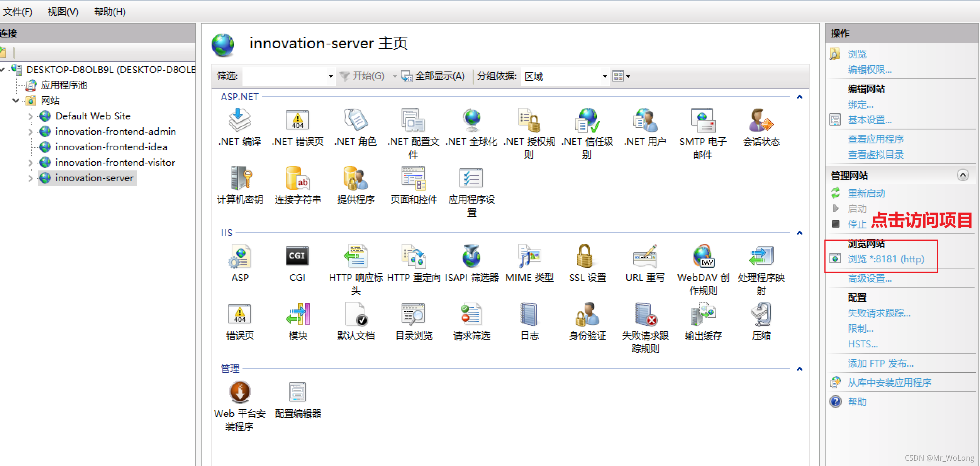Open the 筛选 filter dropdown arrow

331,76
